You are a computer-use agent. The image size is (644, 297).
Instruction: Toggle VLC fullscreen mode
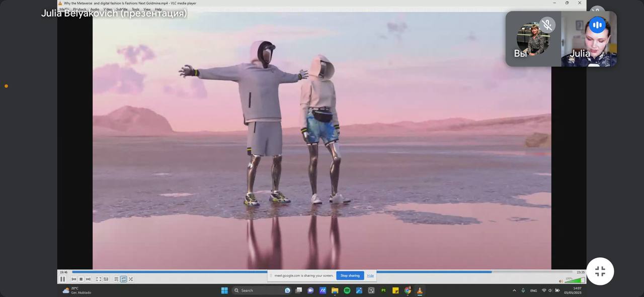point(99,279)
